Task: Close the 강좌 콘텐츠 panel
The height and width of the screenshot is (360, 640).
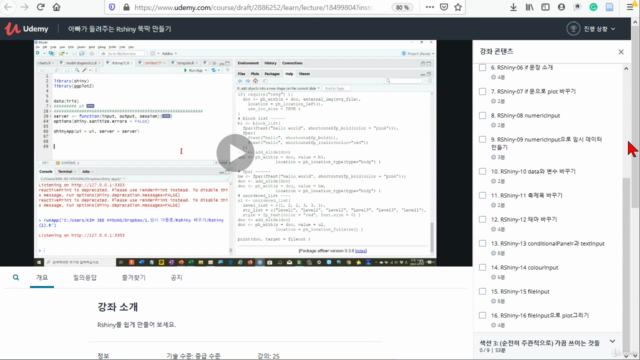Action: 621,52
